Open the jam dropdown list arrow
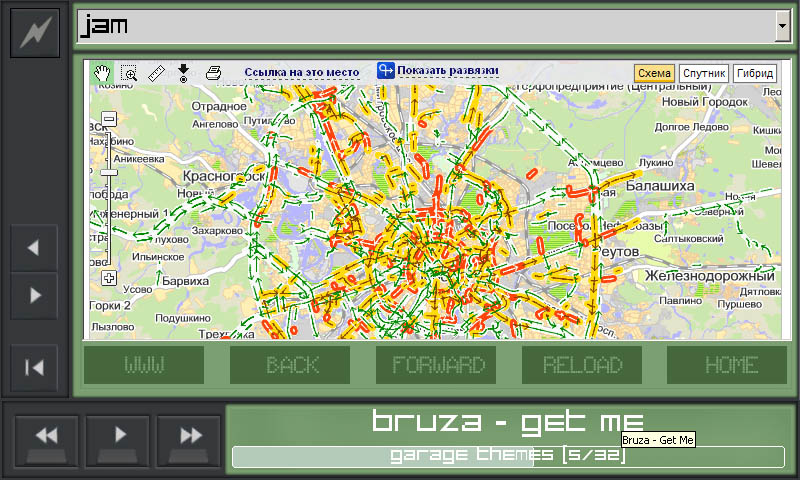 (782, 27)
